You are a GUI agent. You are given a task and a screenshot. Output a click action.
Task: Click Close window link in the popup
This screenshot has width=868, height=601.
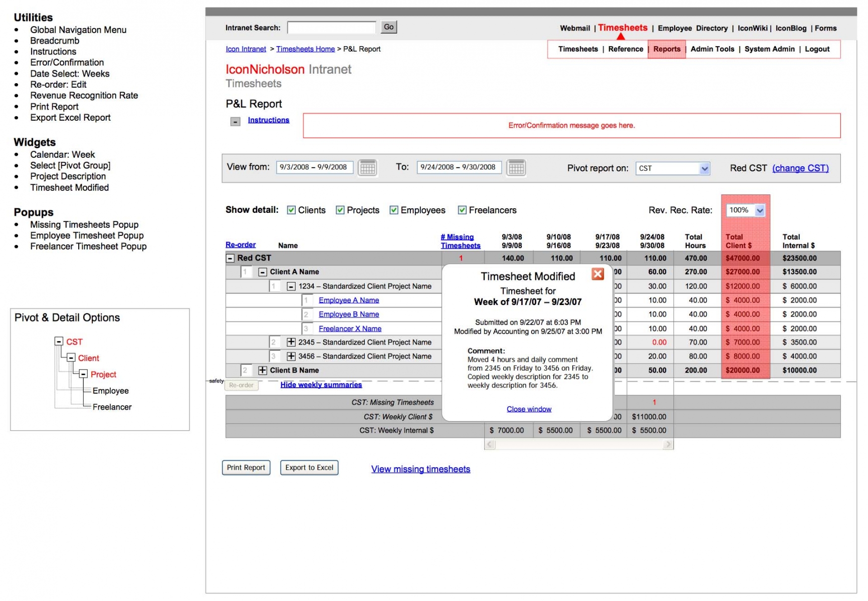pyautogui.click(x=529, y=409)
